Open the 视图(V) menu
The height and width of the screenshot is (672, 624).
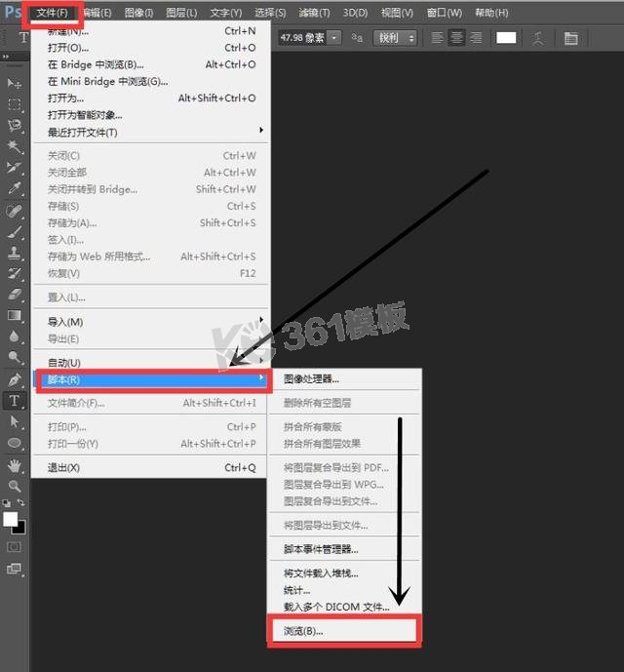(397, 13)
